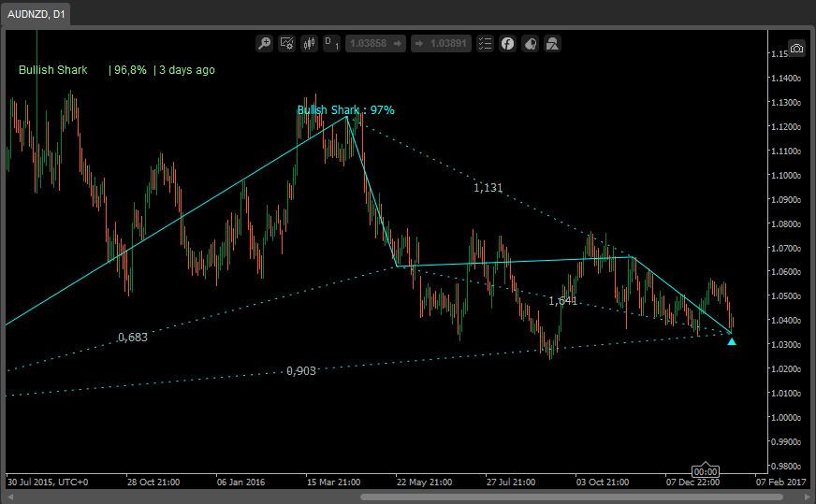Click the 03 Oct 21:00 date label
The width and height of the screenshot is (816, 504).
click(x=602, y=482)
